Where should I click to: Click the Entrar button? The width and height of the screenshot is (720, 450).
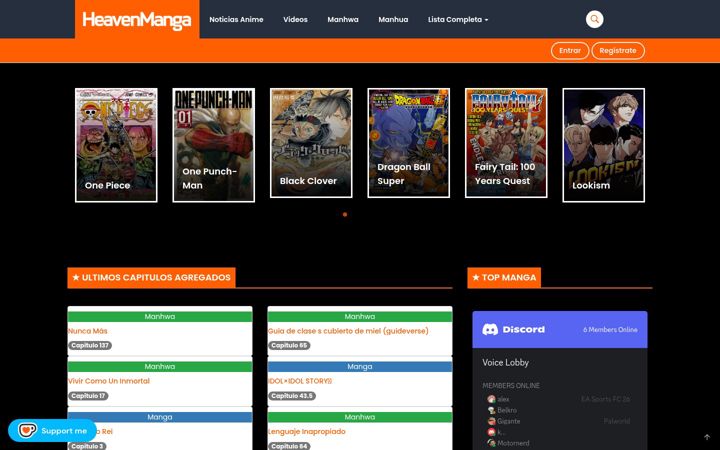(x=570, y=51)
